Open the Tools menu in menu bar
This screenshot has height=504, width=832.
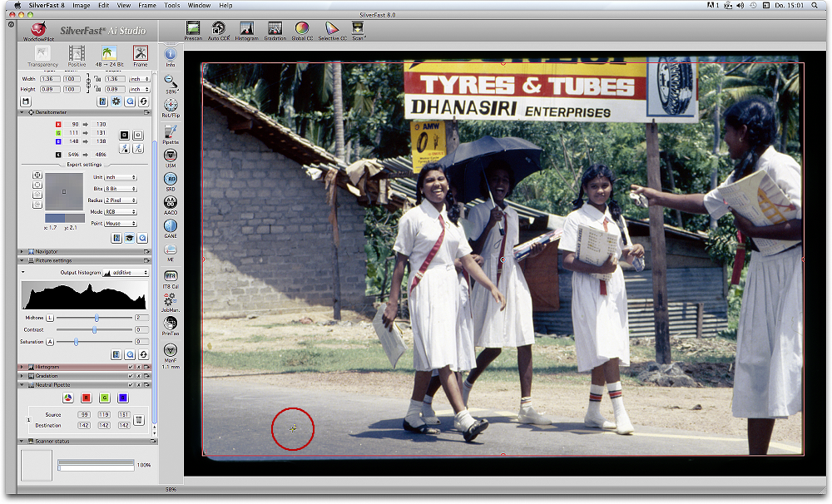pos(171,5)
